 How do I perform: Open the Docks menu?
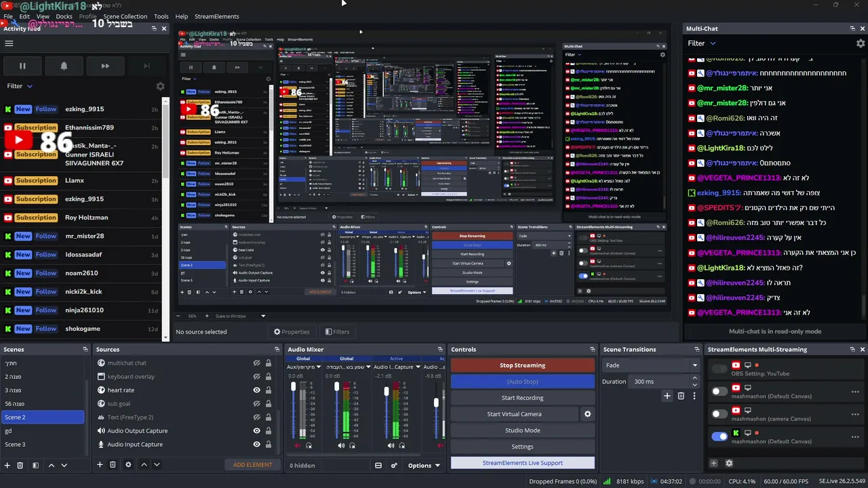[64, 16]
